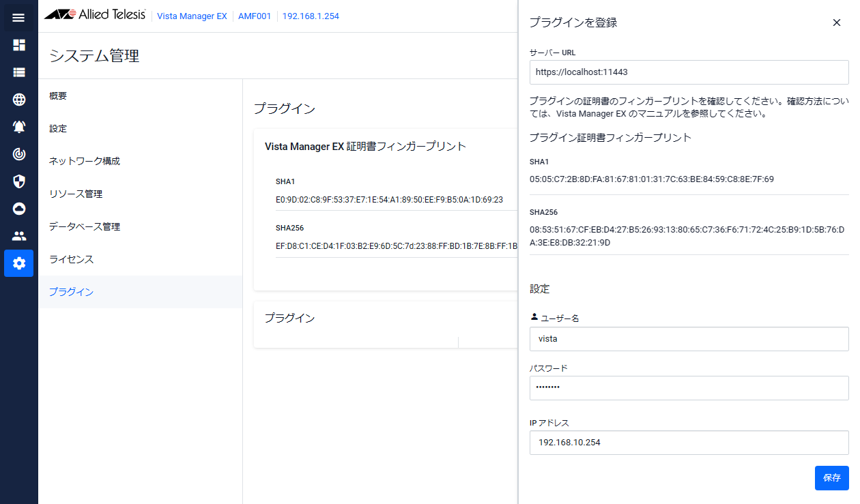The height and width of the screenshot is (504, 860).
Task: Open the hamburger menu icon
Action: (x=18, y=18)
